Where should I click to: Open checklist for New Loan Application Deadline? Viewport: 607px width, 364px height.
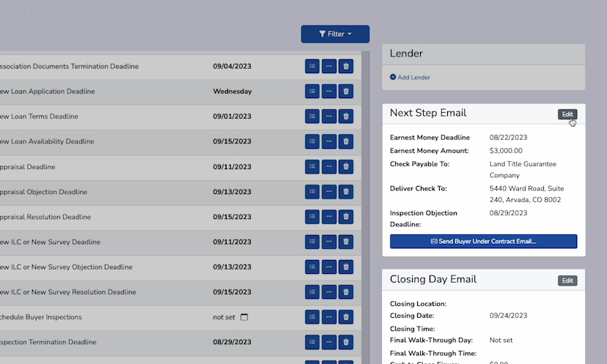tap(312, 92)
